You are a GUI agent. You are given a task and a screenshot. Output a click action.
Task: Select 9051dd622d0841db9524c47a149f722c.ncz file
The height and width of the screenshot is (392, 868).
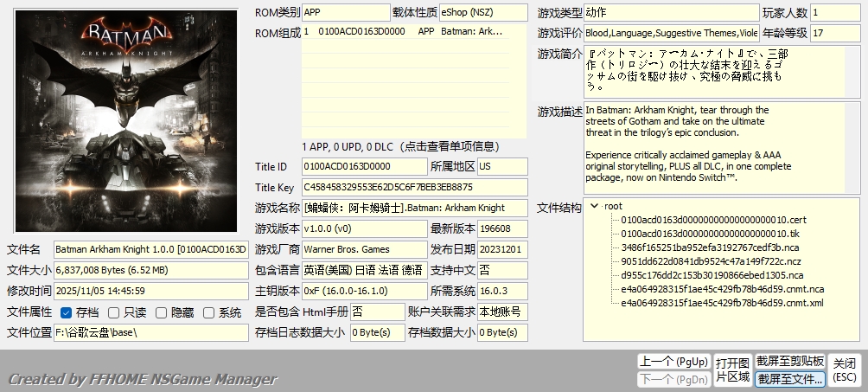(x=711, y=261)
